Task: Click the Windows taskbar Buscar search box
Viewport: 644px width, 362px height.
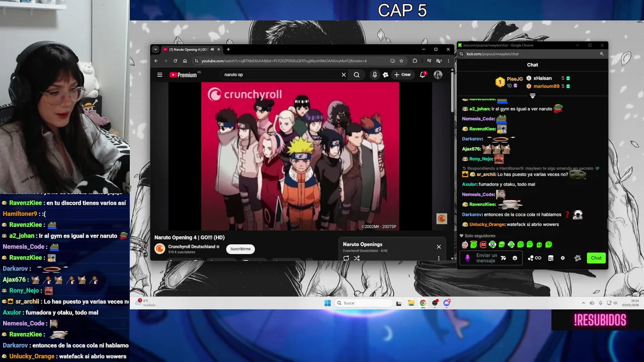Action: (x=364, y=303)
